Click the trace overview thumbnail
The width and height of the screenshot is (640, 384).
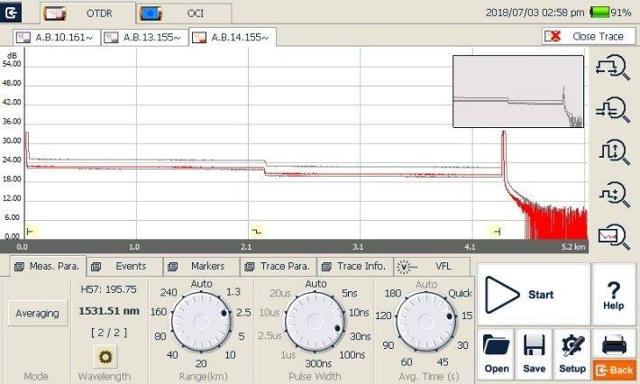coord(518,91)
